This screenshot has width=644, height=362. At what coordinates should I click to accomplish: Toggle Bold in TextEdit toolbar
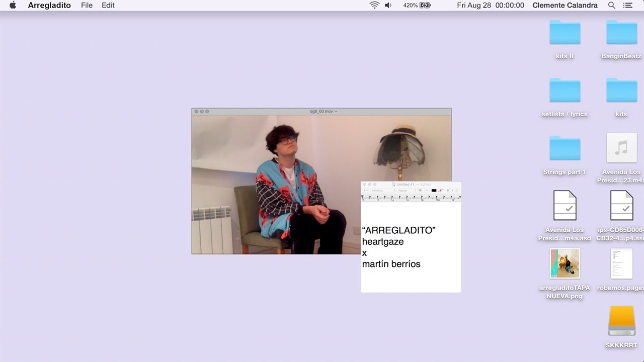pos(448,191)
